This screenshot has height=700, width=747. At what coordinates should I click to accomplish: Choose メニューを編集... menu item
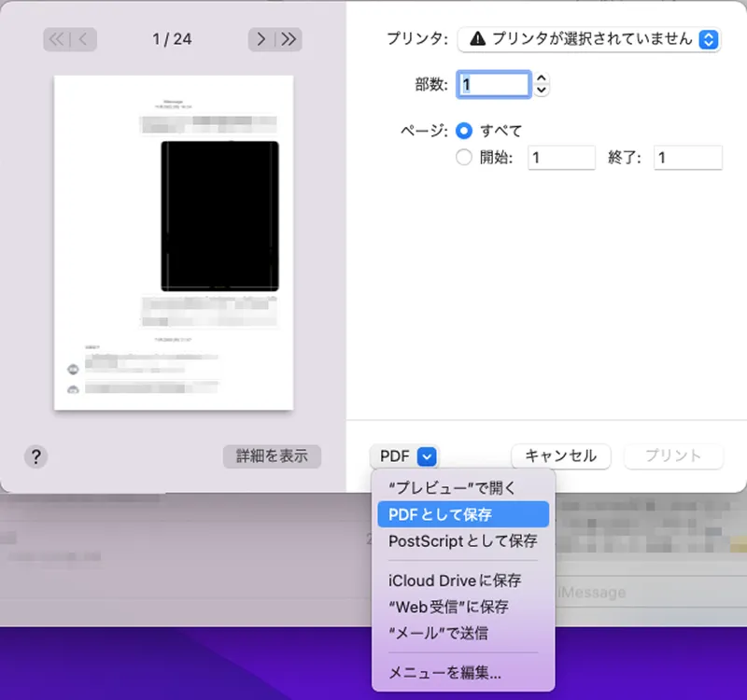pyautogui.click(x=463, y=673)
